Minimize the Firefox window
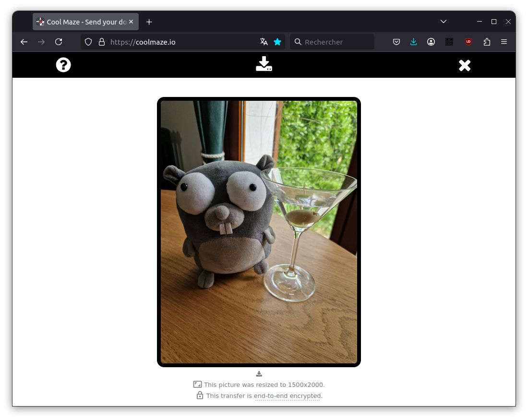 pyautogui.click(x=480, y=22)
